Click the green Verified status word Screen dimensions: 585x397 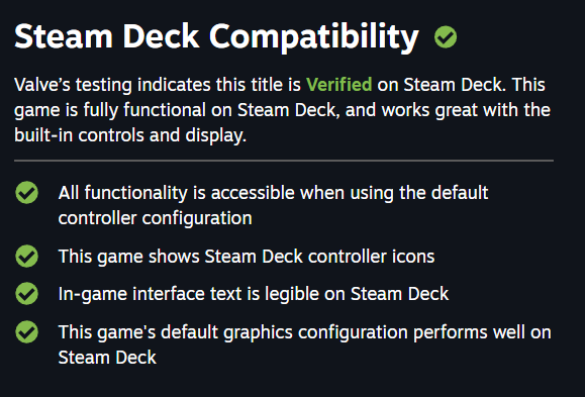(339, 84)
